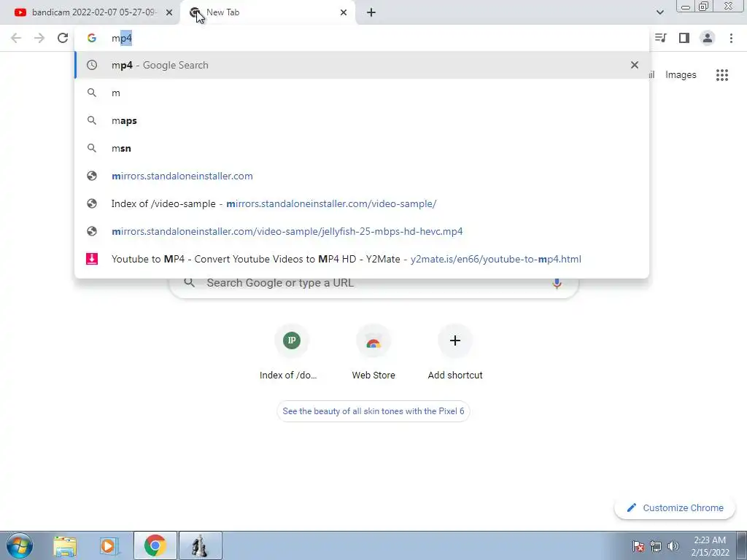
Task: Click the Y2Mate download icon in suggestions
Action: (x=91, y=259)
